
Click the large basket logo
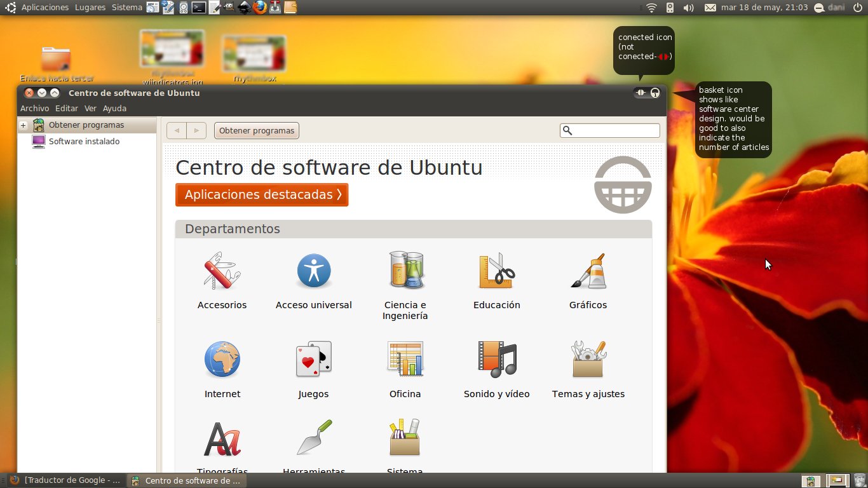(623, 185)
